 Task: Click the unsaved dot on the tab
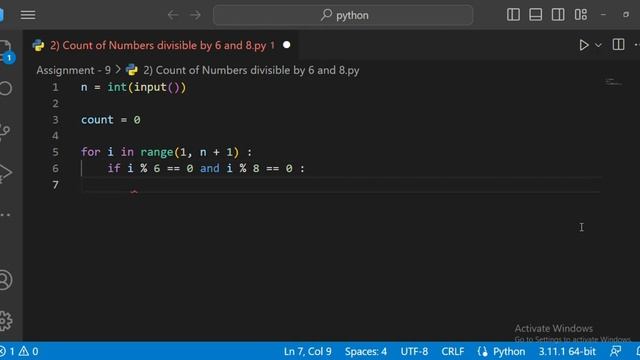point(287,45)
